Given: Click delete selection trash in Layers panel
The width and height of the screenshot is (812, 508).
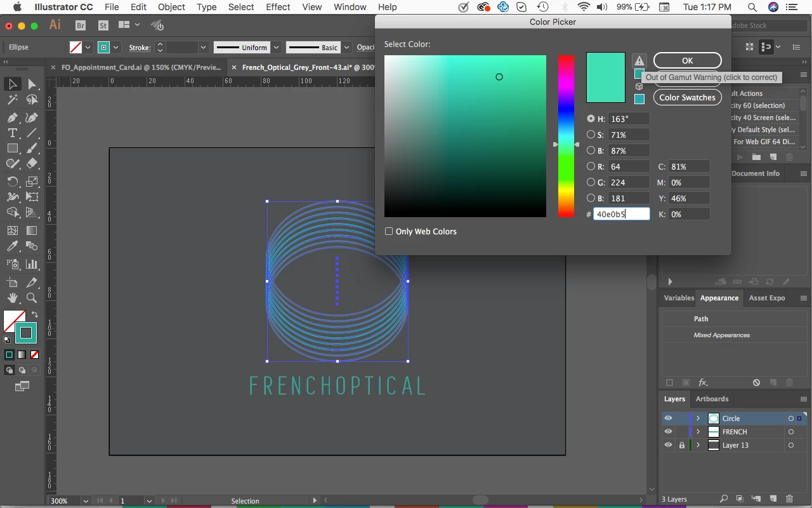Looking at the screenshot, I should click(790, 499).
